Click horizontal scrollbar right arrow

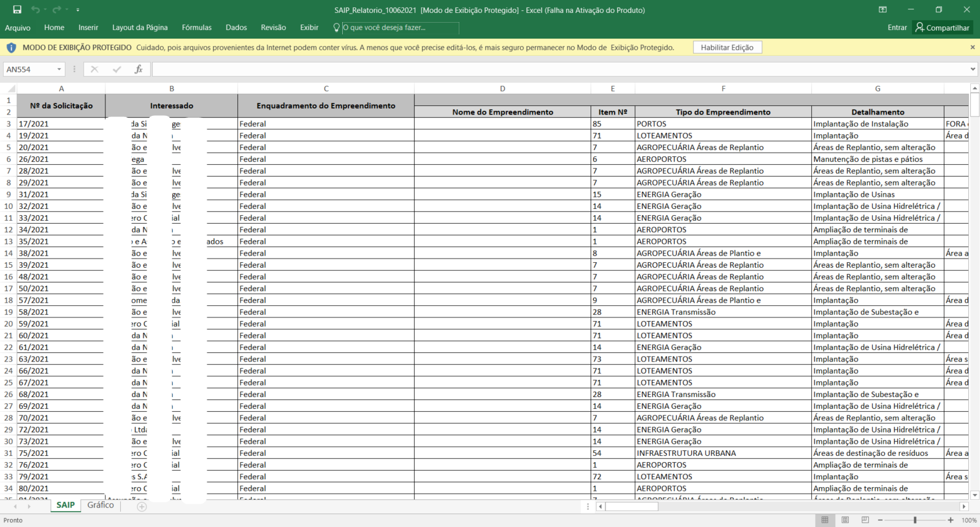[964, 507]
